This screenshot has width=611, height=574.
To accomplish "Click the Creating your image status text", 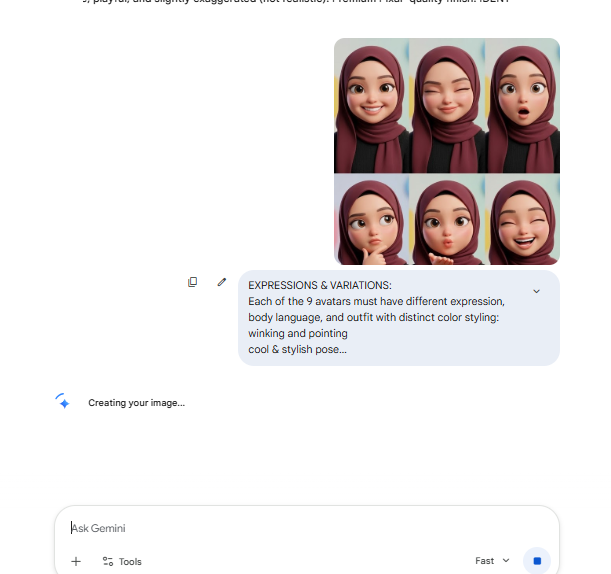I will click(136, 403).
